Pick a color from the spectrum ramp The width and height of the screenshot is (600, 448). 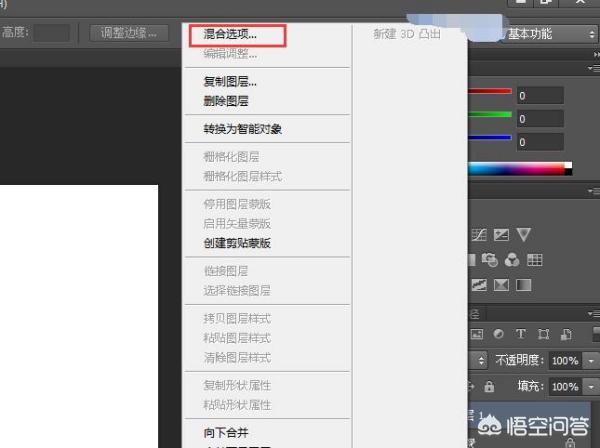[517, 169]
